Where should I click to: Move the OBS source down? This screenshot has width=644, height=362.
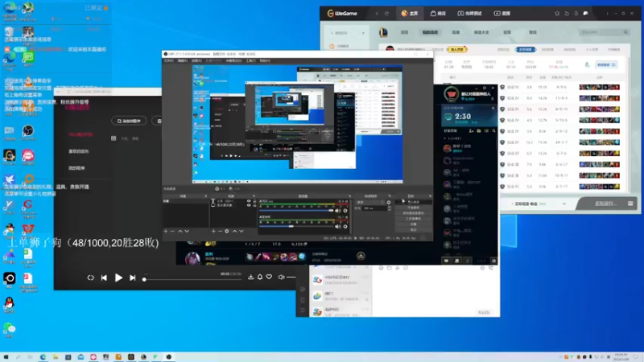click(x=242, y=232)
